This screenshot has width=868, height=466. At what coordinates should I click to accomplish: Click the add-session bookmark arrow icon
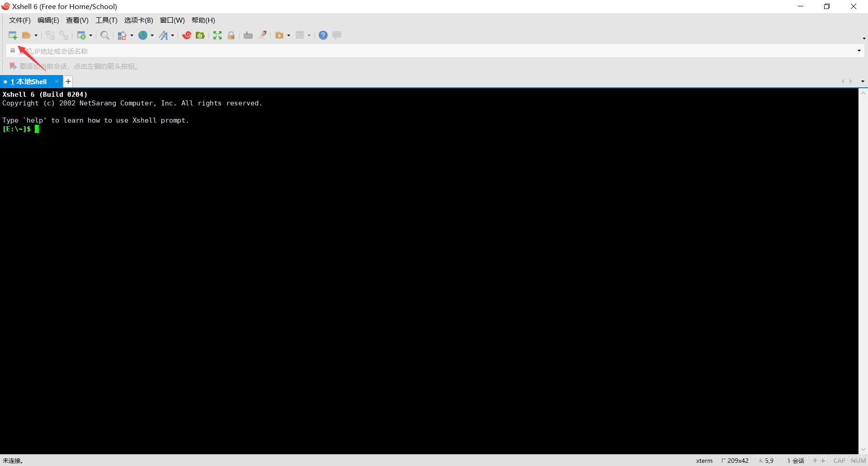pyautogui.click(x=13, y=67)
